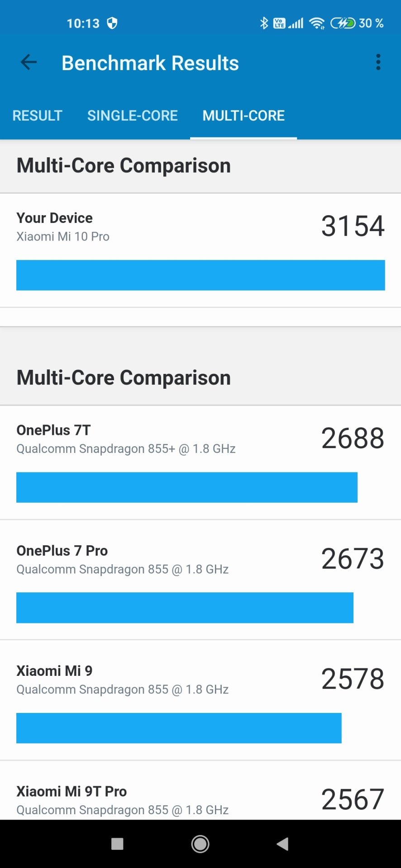Tap the Android home navigation button
This screenshot has width=401, height=868.
click(200, 844)
